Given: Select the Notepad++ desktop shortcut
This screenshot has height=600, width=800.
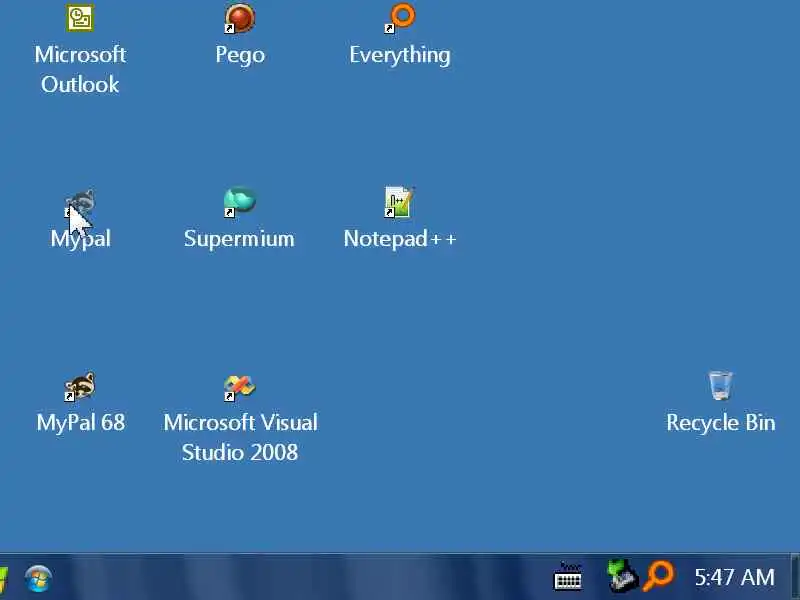Looking at the screenshot, I should click(x=399, y=202).
